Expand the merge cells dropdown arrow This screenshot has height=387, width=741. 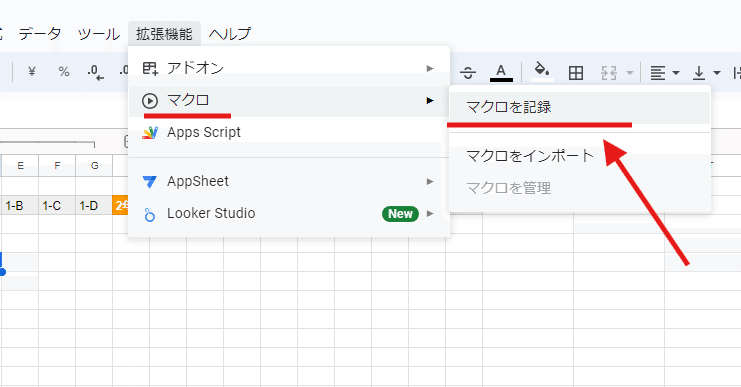[x=629, y=73]
